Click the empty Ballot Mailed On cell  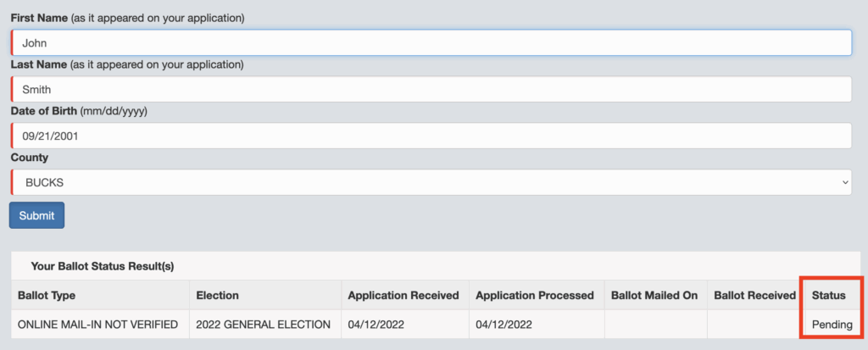654,325
